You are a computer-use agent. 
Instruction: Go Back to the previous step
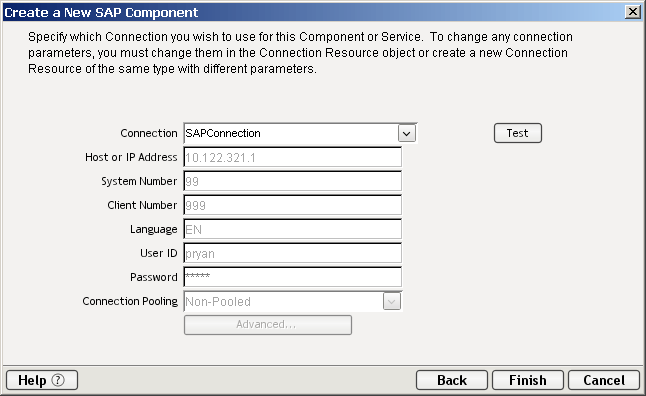tap(452, 380)
